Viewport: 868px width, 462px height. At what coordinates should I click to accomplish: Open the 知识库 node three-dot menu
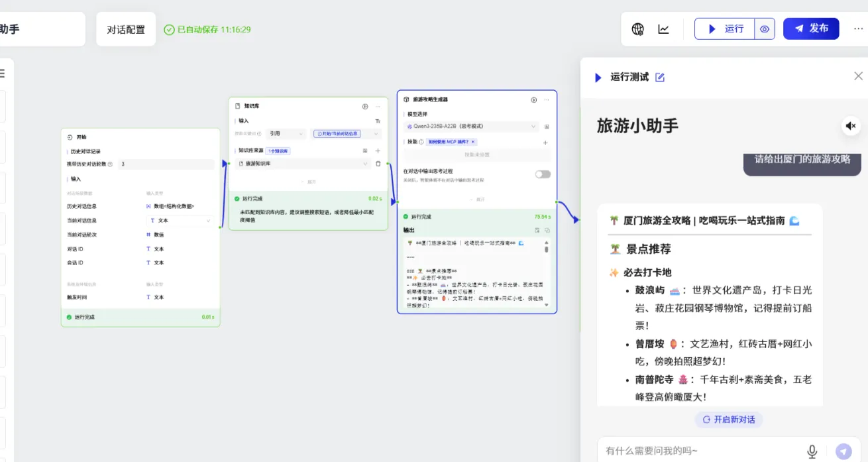(378, 106)
